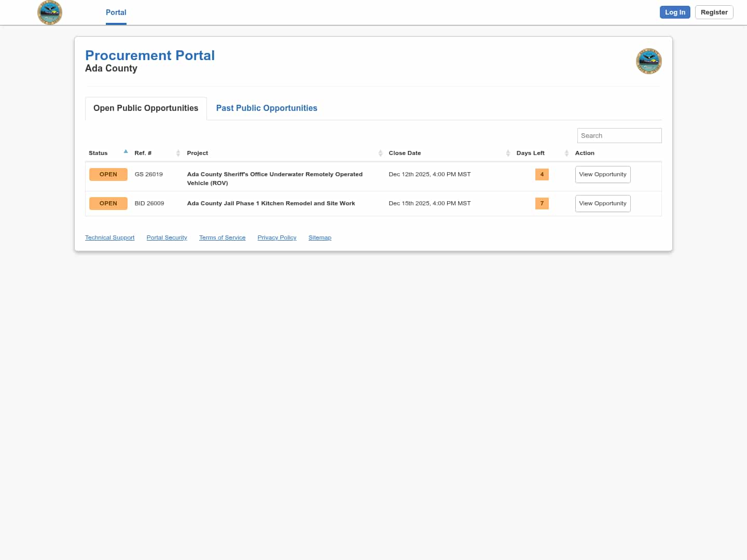Switch to Past Public Opportunities tab
The height and width of the screenshot is (560, 747).
click(x=267, y=108)
